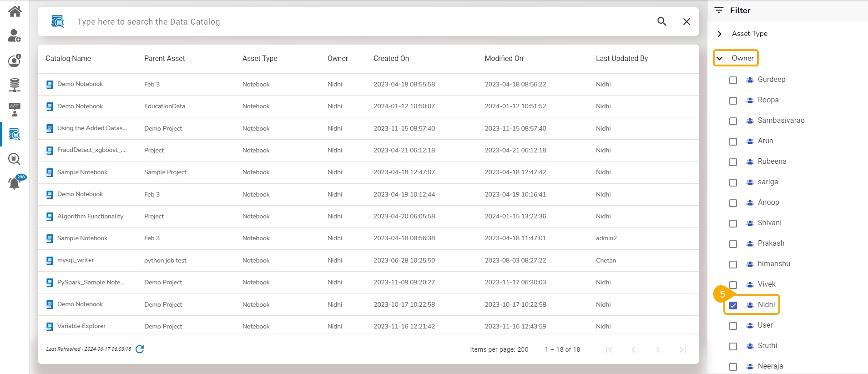Sort by Asset Type column
868x374 pixels.
click(x=260, y=58)
